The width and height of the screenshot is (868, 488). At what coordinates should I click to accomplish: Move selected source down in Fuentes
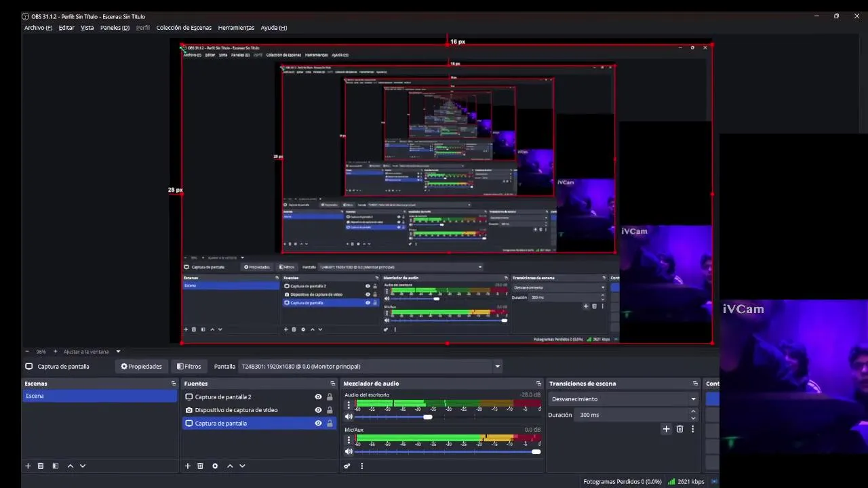(242, 466)
